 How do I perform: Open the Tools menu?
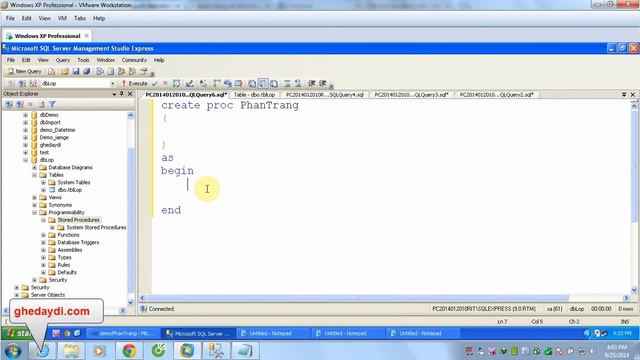(x=83, y=60)
